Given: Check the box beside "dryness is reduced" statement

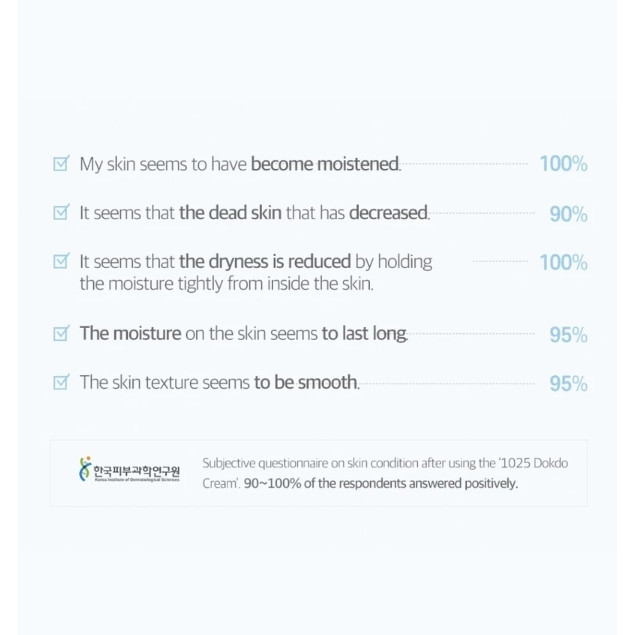Looking at the screenshot, I should coord(60,261).
